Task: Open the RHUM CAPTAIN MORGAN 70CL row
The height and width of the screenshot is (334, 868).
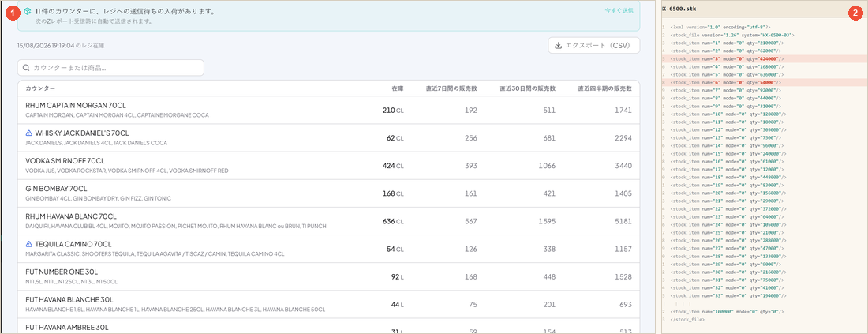Action: (x=328, y=110)
